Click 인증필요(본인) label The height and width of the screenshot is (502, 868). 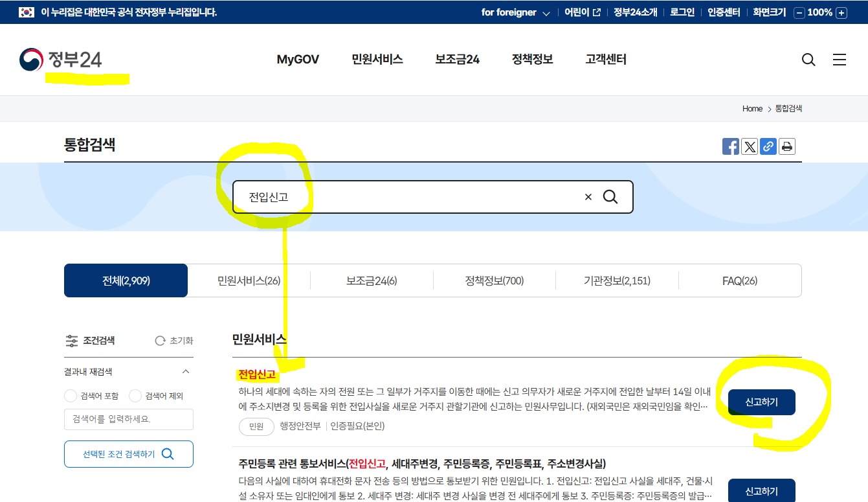click(x=357, y=426)
